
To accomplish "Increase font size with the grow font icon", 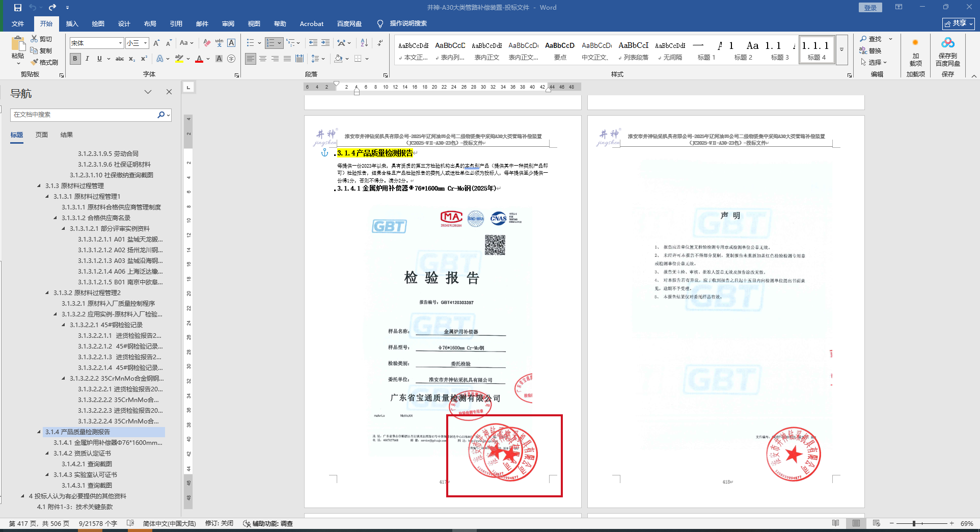I will (x=156, y=43).
